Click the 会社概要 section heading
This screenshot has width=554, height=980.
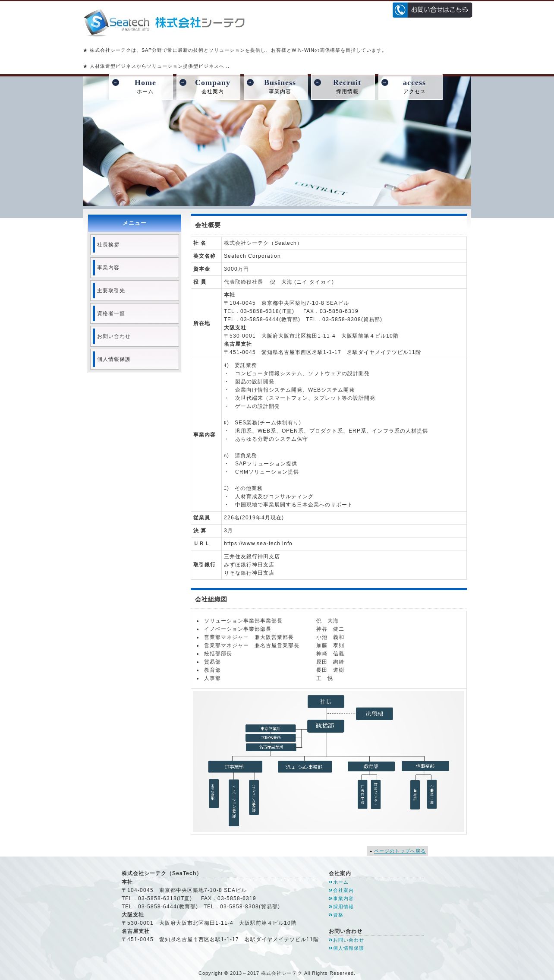click(208, 225)
